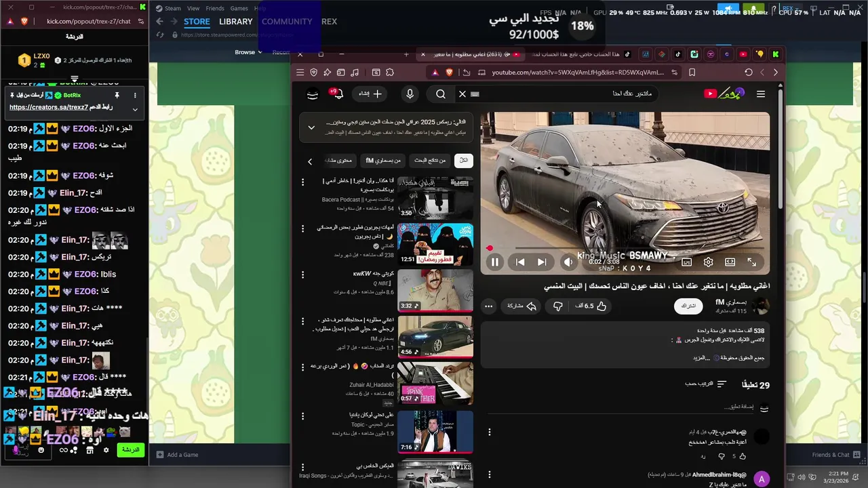Open options for the first comment
This screenshot has height=488, width=868.
[489, 432]
